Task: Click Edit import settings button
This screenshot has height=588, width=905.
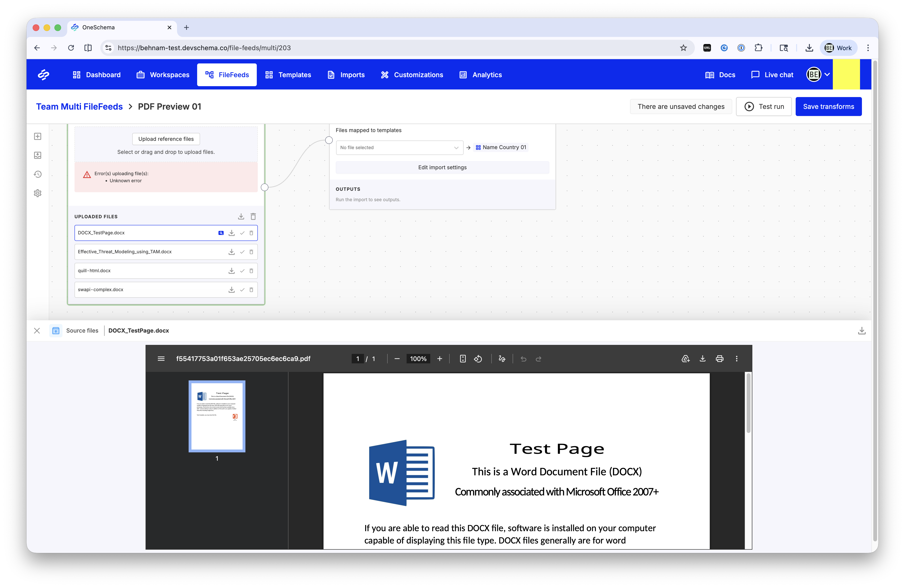Action: click(x=442, y=167)
